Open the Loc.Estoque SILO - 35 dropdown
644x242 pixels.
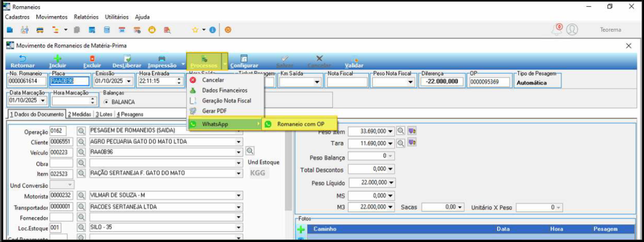(238, 227)
